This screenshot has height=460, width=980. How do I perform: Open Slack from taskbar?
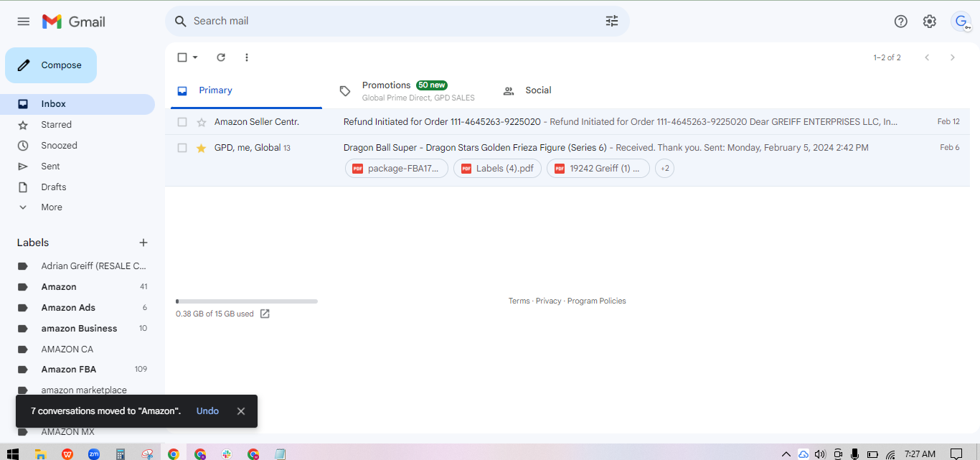point(227,454)
